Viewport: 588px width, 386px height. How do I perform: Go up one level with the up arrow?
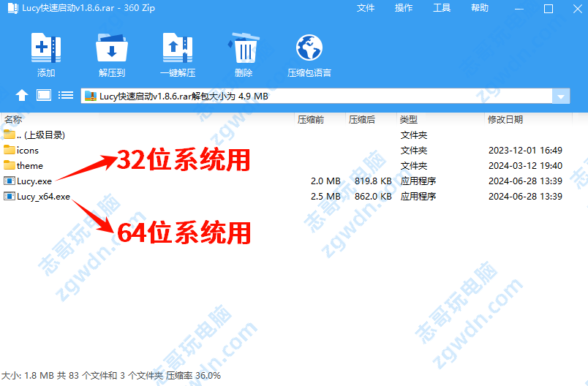tap(22, 95)
